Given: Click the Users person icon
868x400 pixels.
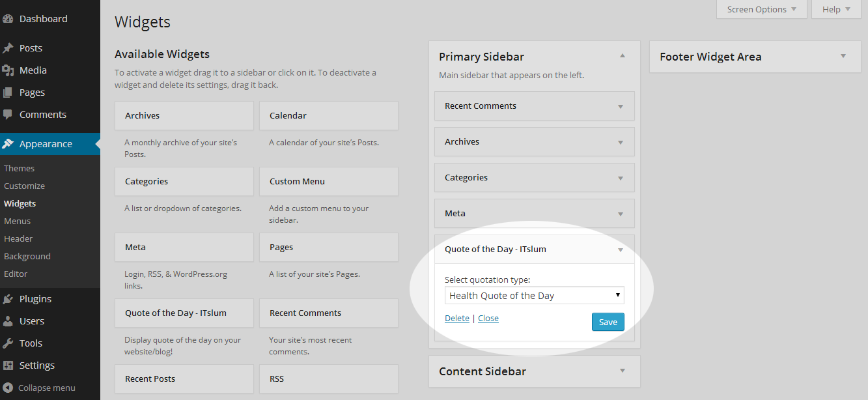Looking at the screenshot, I should (x=8, y=321).
